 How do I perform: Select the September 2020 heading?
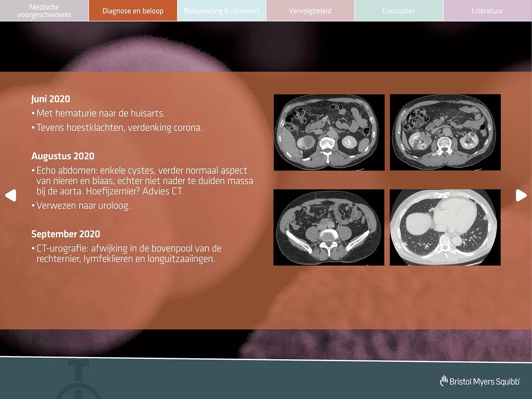66,234
